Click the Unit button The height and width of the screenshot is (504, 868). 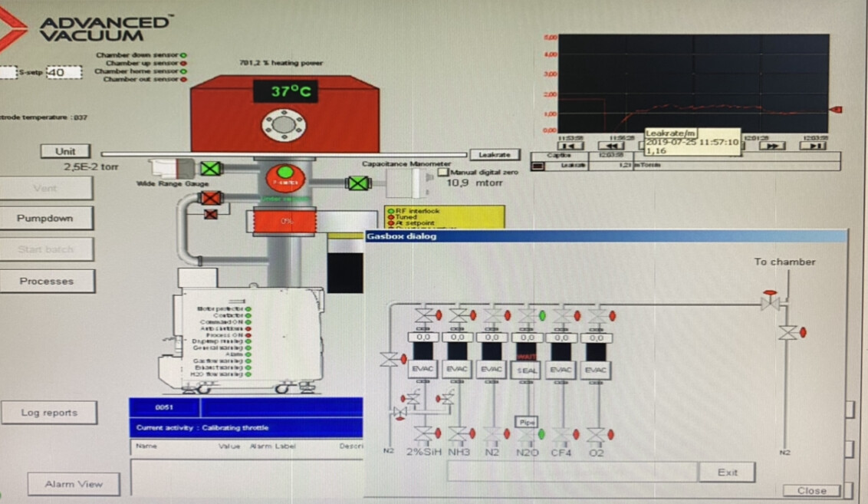tap(65, 151)
